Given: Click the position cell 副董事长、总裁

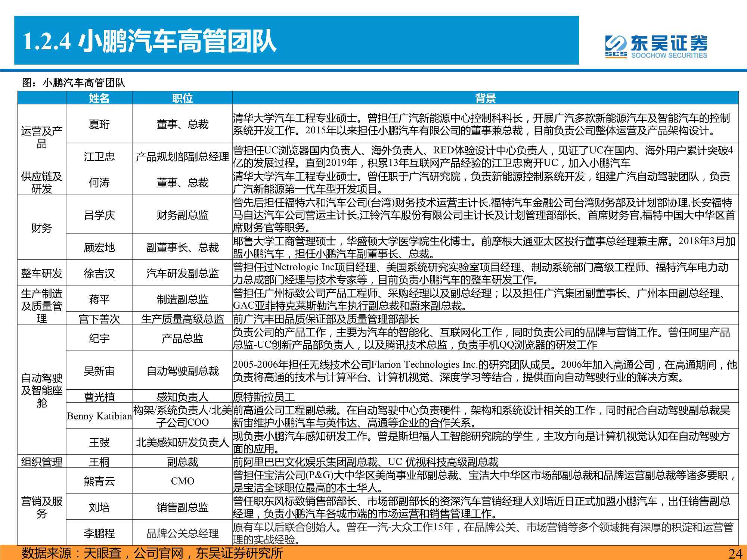Looking at the screenshot, I should pyautogui.click(x=182, y=247).
